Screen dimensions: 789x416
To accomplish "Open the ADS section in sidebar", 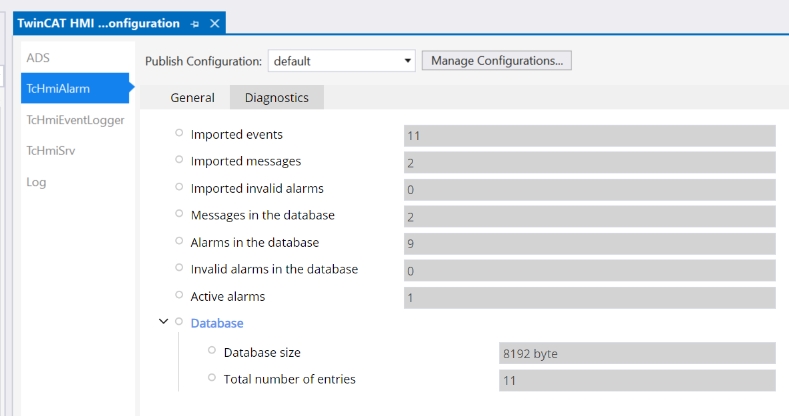I will tap(38, 58).
